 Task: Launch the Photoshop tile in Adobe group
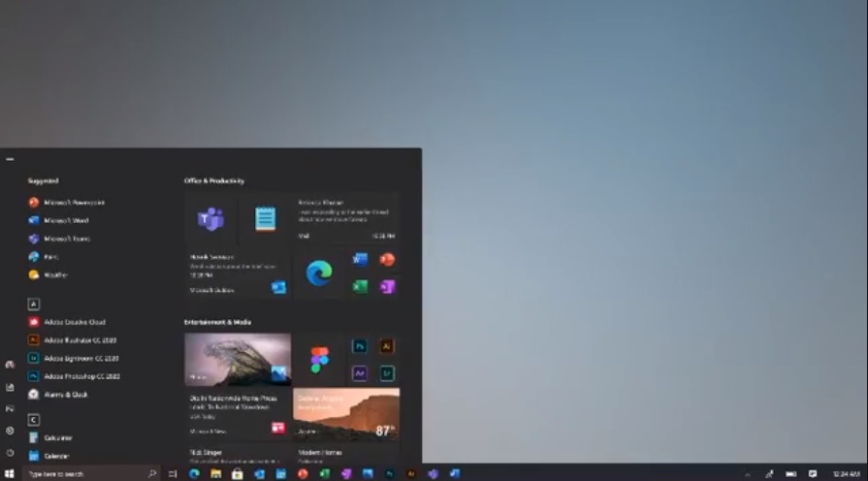(x=360, y=346)
